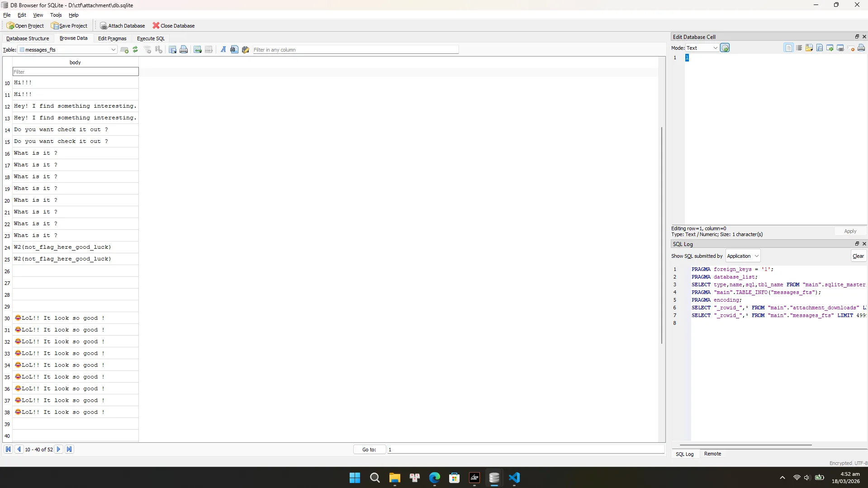Viewport: 868px width, 488px height.
Task: Click Attach Database in the toolbar
Action: [123, 26]
